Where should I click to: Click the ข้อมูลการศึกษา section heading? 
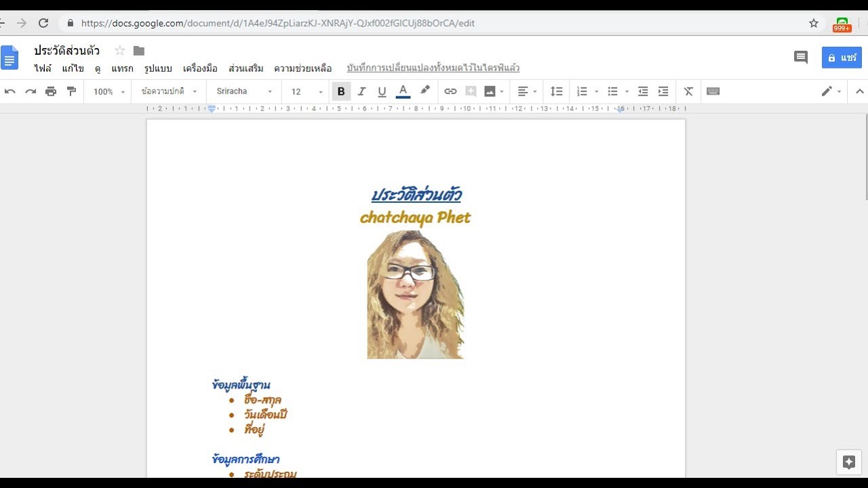[245, 460]
